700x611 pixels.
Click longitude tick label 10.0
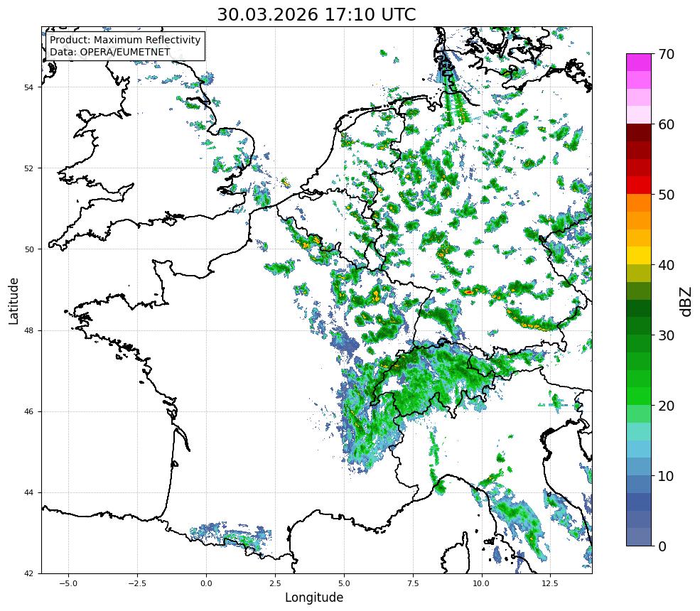pyautogui.click(x=481, y=583)
